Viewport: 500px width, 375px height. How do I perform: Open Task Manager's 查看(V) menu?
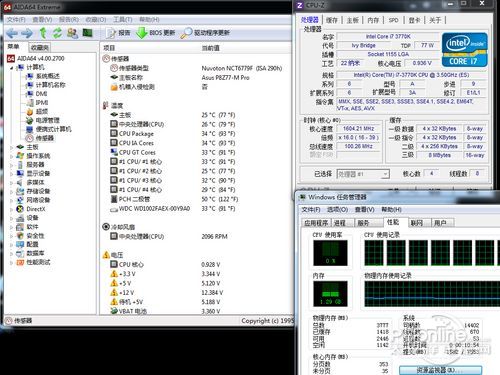click(364, 210)
